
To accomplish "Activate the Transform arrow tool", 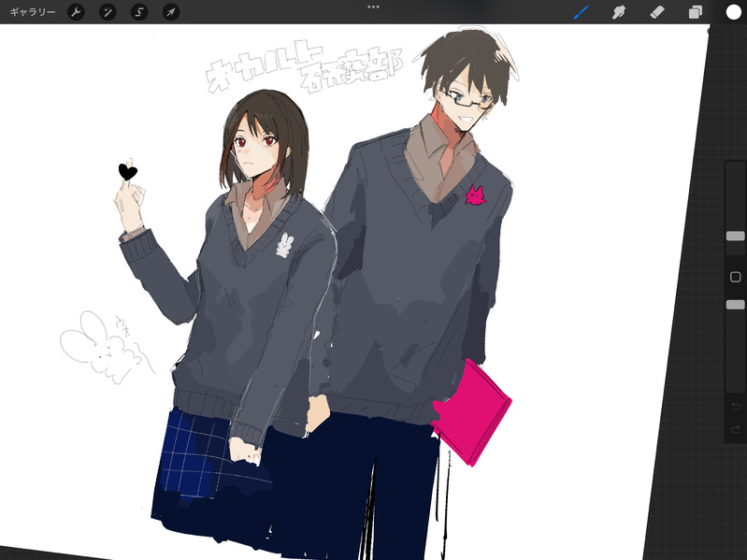I will [x=171, y=12].
